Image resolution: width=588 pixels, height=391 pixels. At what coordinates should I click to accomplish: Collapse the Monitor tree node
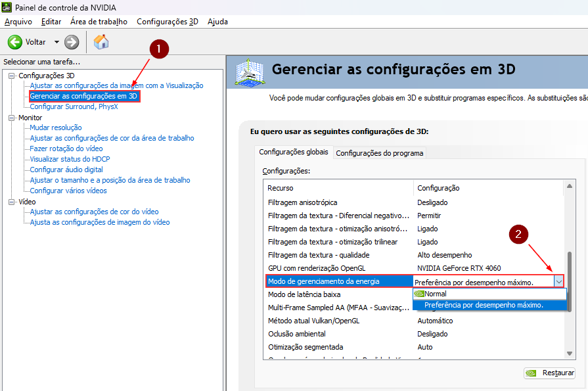click(x=12, y=118)
